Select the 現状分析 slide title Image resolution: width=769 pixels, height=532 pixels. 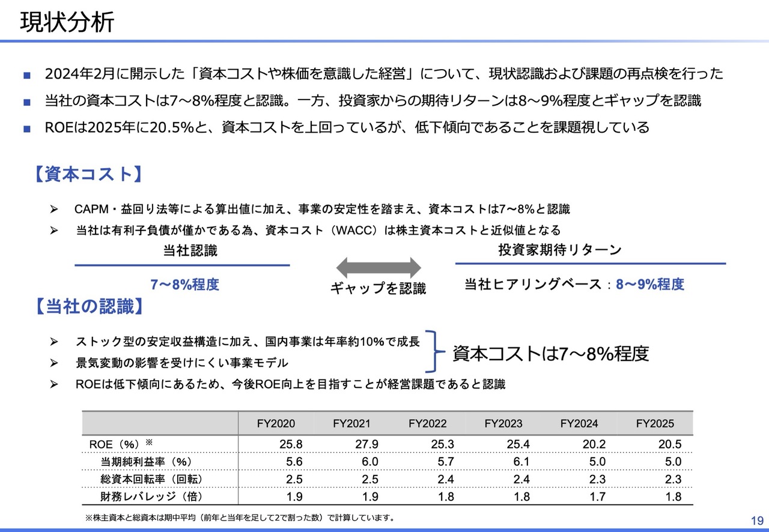pos(67,22)
